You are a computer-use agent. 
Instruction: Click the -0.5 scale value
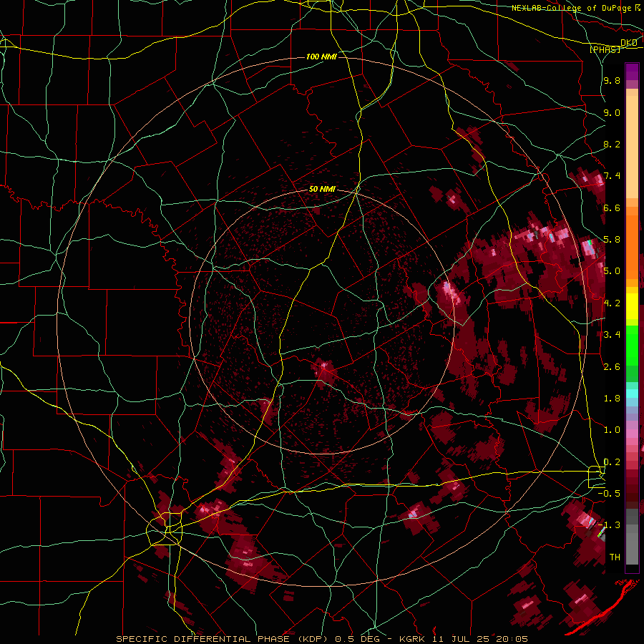pos(610,493)
